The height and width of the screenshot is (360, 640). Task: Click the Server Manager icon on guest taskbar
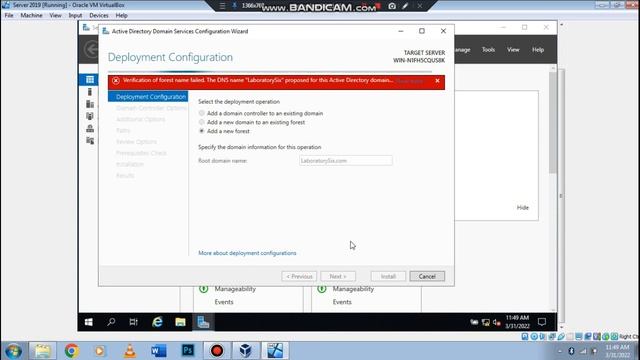pyautogui.click(x=203, y=322)
